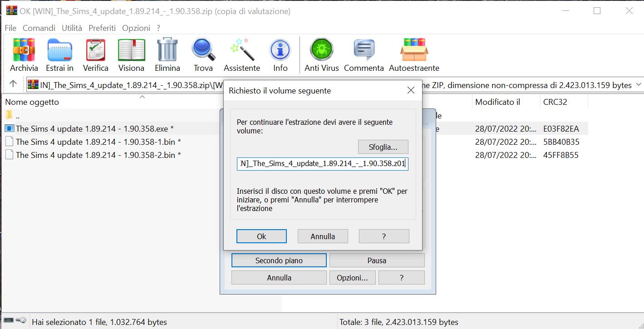The height and width of the screenshot is (329, 644).
Task: Click the parent folder '..' icon
Action: (9, 114)
